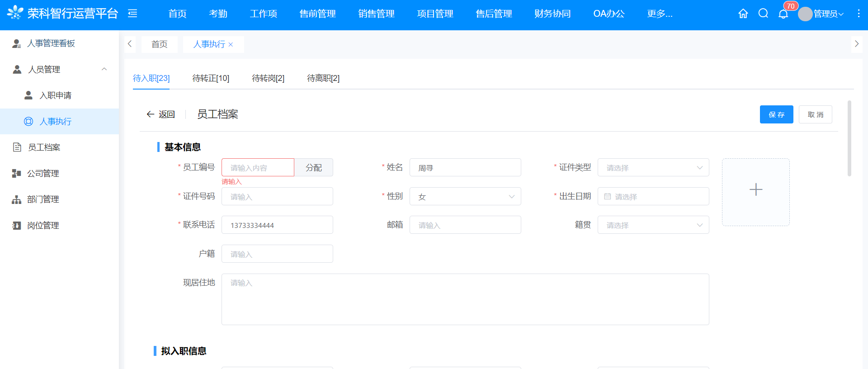Image resolution: width=868 pixels, height=369 pixels.
Task: Open the 证件类型 dropdown
Action: pos(653,168)
